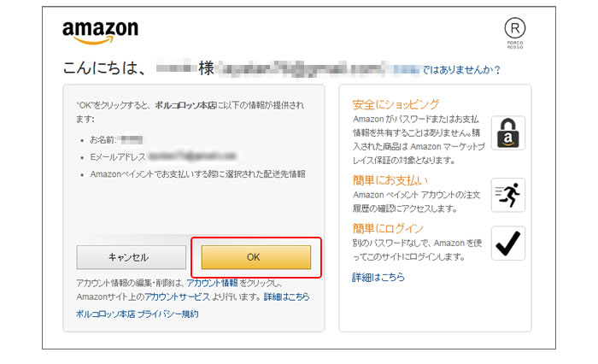Click the running person payment icon
Screen dimensions: 598x364
pyautogui.click(x=508, y=196)
